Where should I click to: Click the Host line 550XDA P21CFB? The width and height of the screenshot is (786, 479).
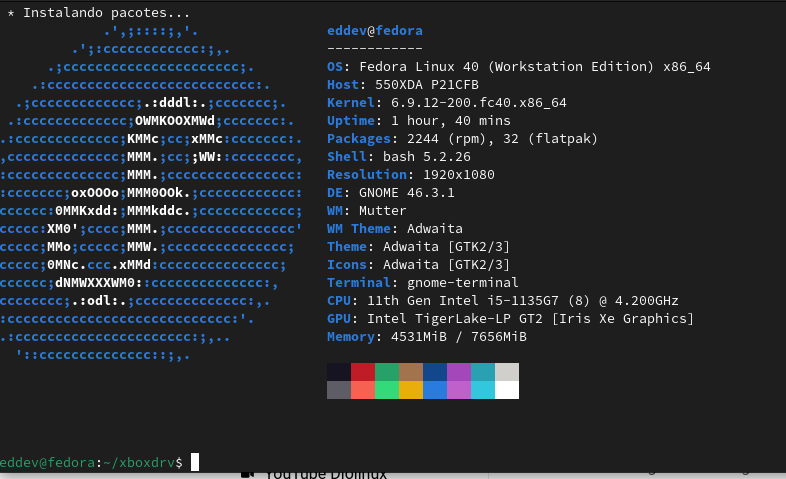(403, 85)
